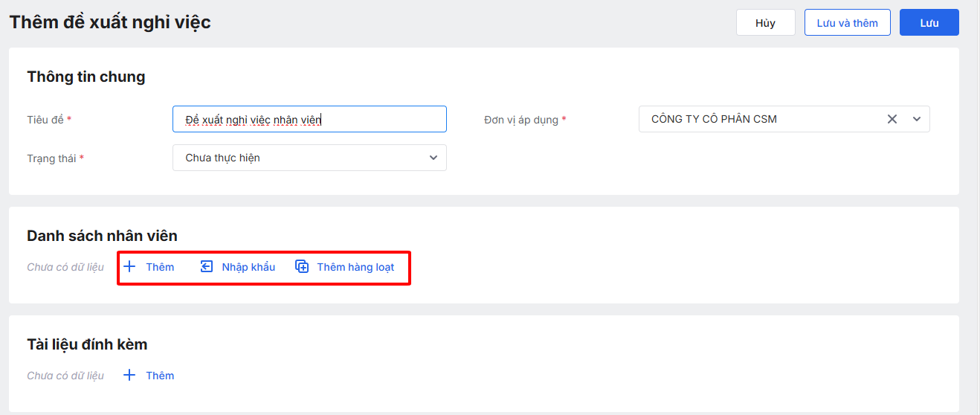Screen dimensions: 980x415
Task: Click the Trạng thái field label
Action: tap(51, 158)
